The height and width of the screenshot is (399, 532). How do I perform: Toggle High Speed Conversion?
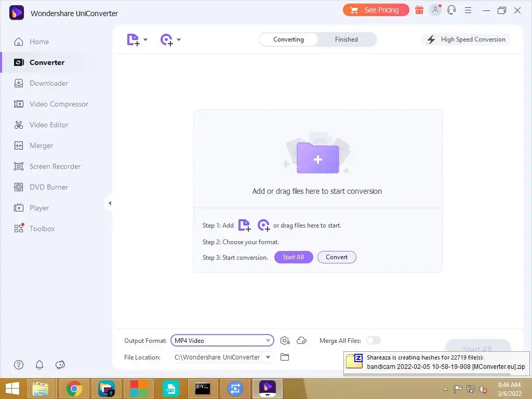pyautogui.click(x=466, y=39)
